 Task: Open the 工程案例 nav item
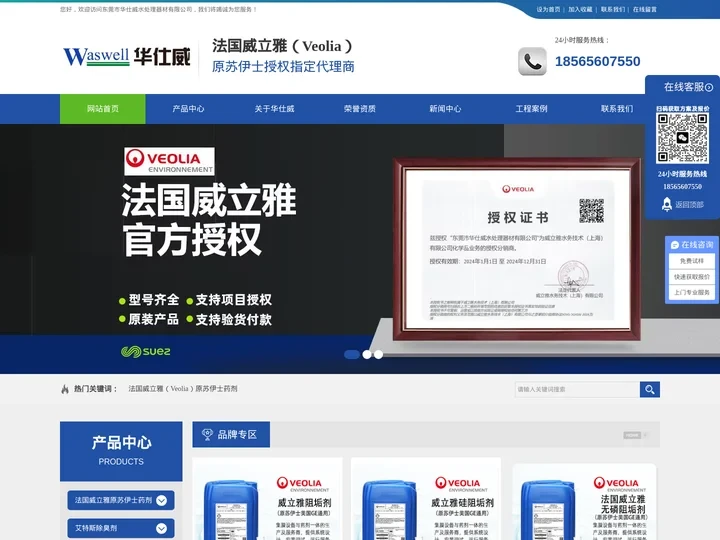[531, 109]
